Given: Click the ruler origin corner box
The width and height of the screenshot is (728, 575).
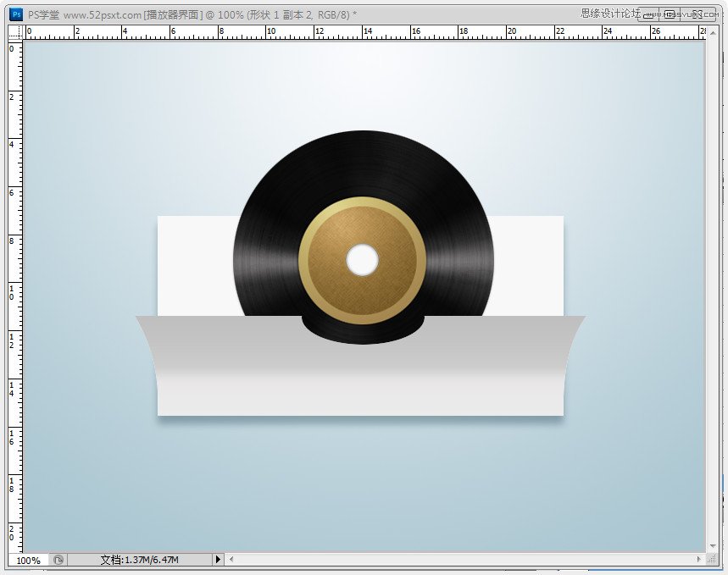Looking at the screenshot, I should 15,32.
